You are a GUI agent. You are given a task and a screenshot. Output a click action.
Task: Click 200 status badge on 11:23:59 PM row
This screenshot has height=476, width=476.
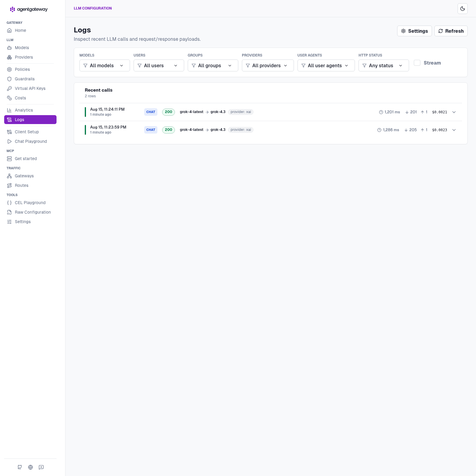(168, 130)
